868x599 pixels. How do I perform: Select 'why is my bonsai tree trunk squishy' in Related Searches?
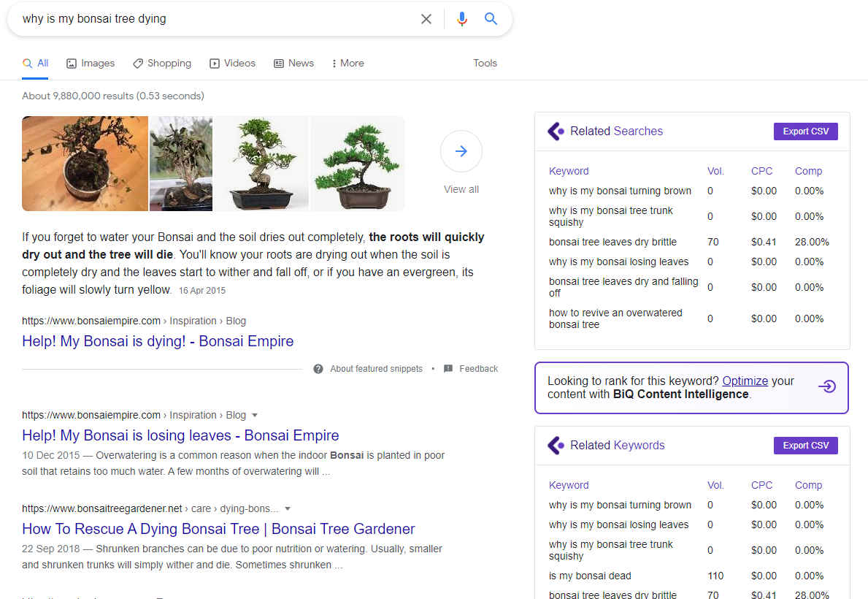[x=611, y=217]
